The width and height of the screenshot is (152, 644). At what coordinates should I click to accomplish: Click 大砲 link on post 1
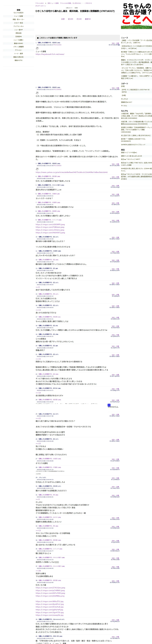coord(118,43)
